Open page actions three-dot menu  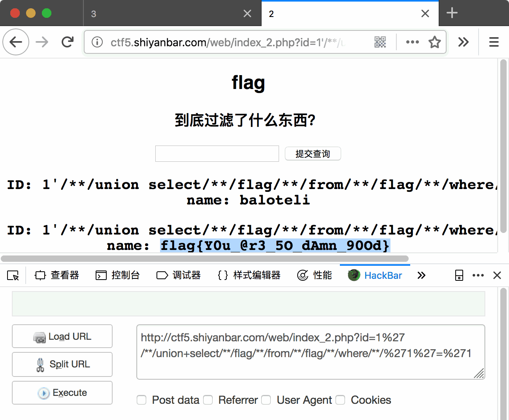point(412,42)
